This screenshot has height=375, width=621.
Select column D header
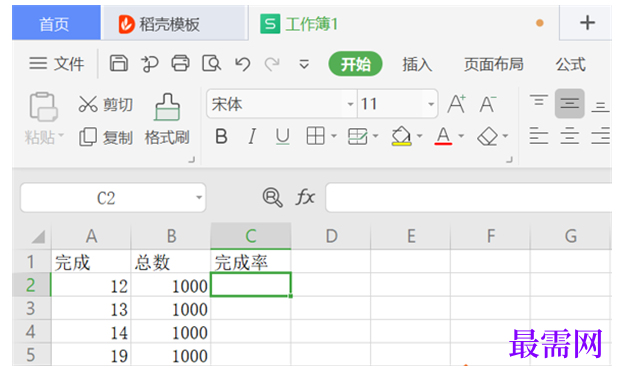[331, 236]
